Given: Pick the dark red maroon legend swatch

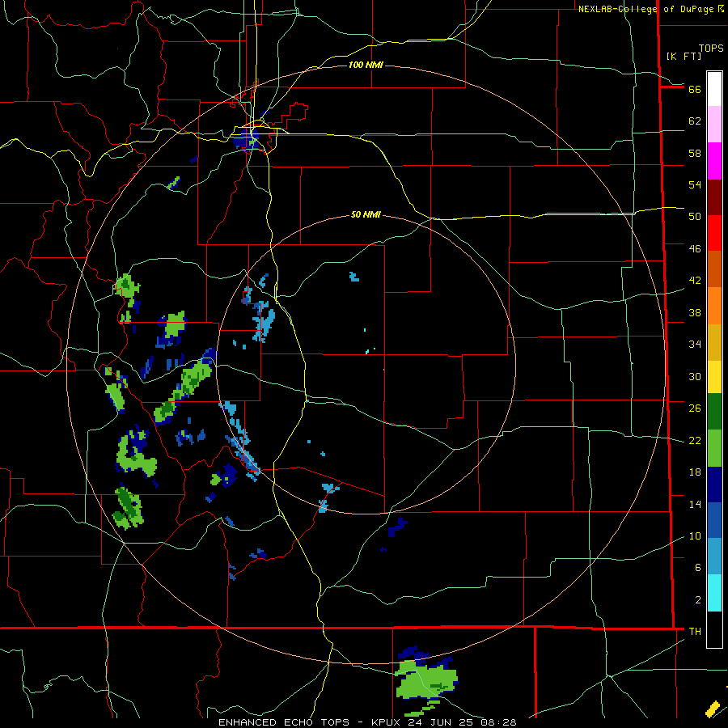Looking at the screenshot, I should (714, 197).
